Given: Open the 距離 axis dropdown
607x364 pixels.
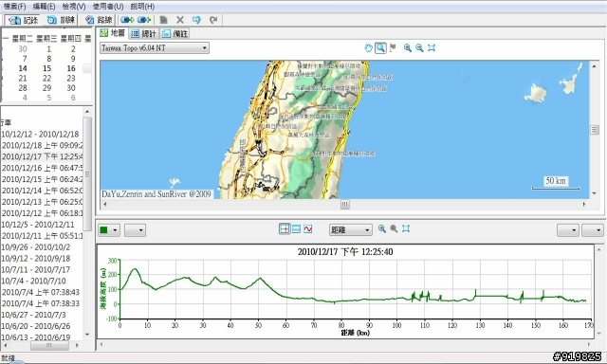Looking at the screenshot, I should [351, 229].
